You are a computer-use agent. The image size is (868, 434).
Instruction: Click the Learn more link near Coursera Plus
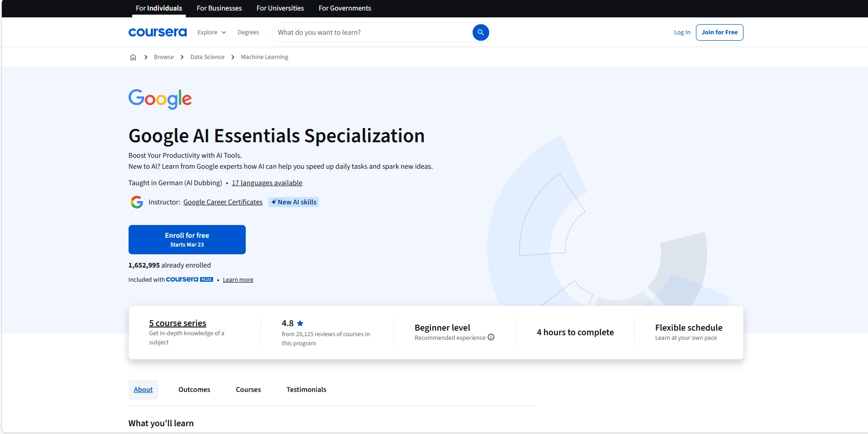pos(237,279)
